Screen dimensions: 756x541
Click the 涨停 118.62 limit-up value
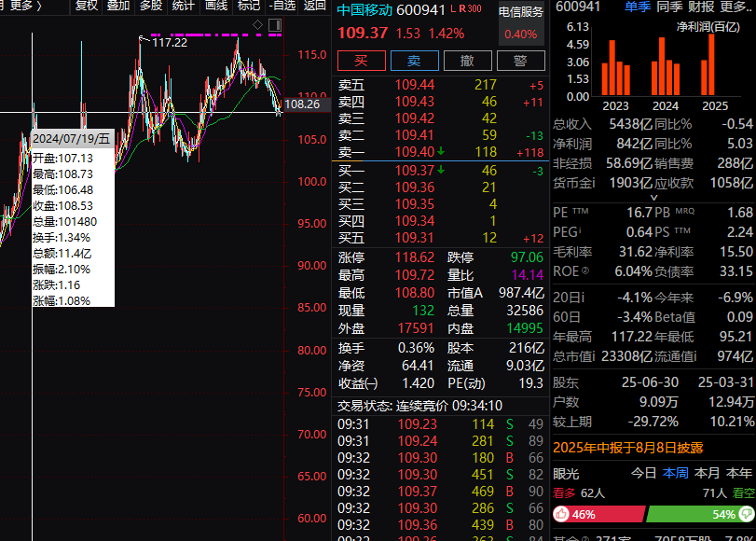pyautogui.click(x=415, y=257)
